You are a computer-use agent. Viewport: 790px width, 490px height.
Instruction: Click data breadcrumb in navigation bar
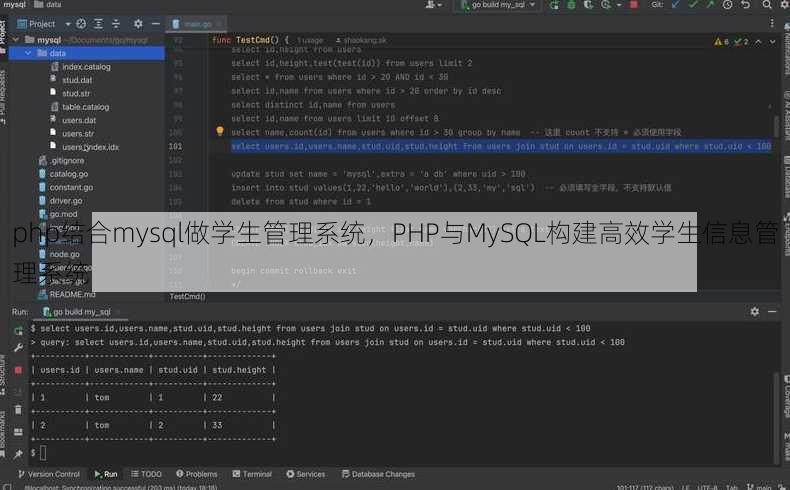[48, 5]
